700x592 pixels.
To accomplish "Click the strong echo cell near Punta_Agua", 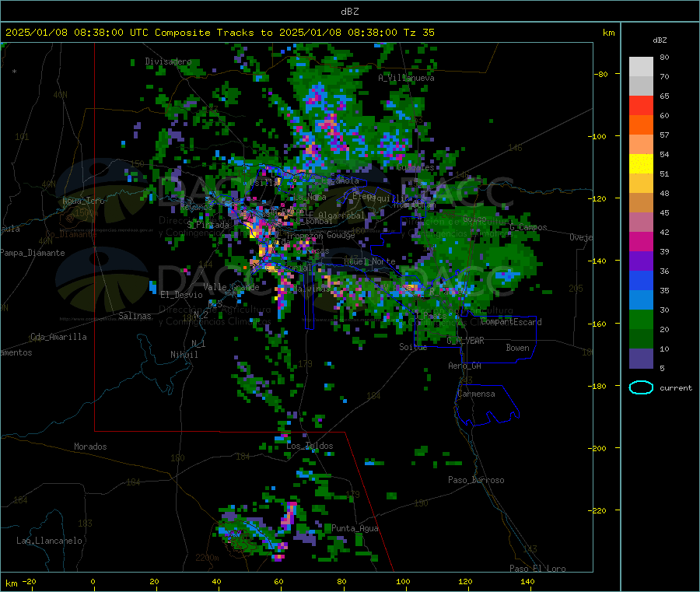I will (x=289, y=514).
